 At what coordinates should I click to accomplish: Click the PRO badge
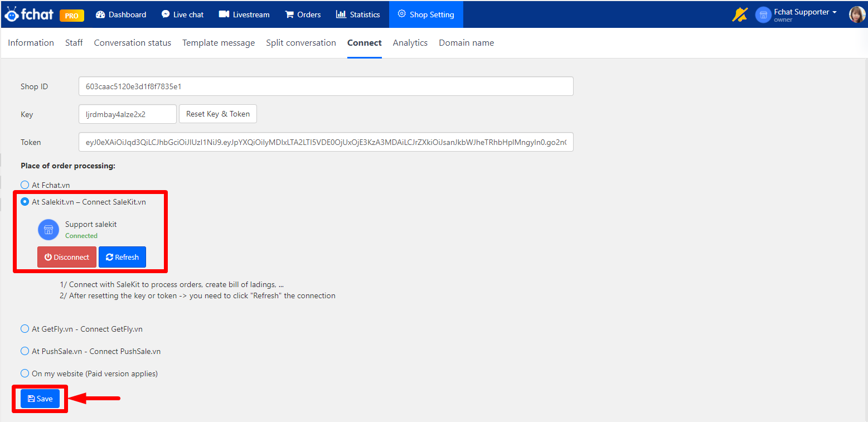[x=72, y=16]
